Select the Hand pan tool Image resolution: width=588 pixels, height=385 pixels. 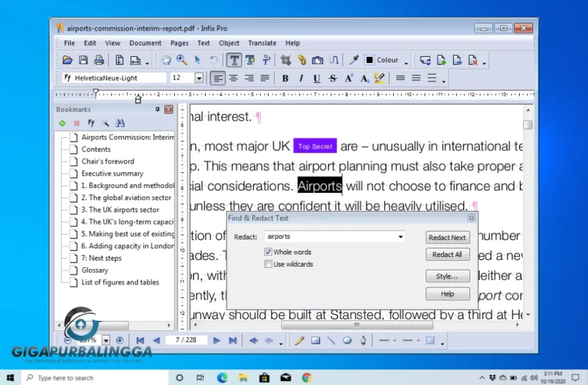coord(166,60)
